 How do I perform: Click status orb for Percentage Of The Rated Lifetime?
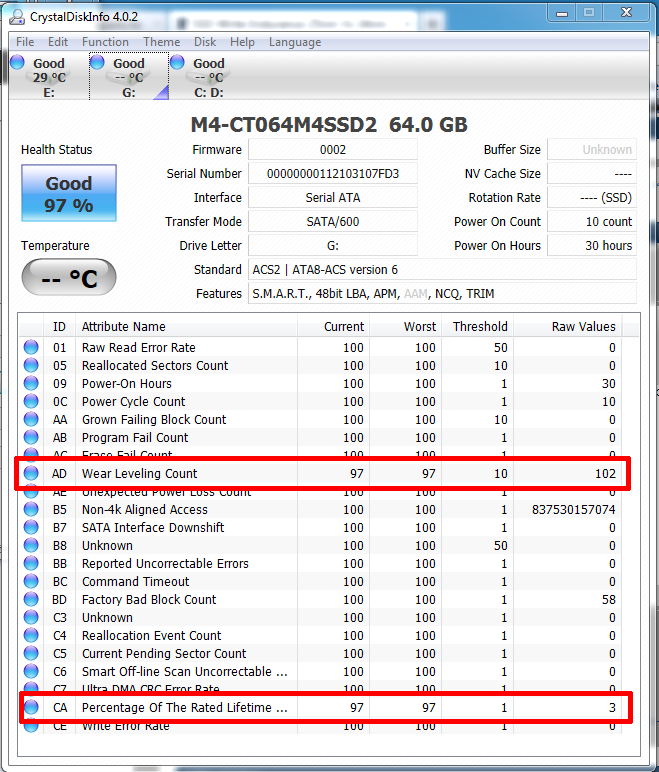pos(31,707)
